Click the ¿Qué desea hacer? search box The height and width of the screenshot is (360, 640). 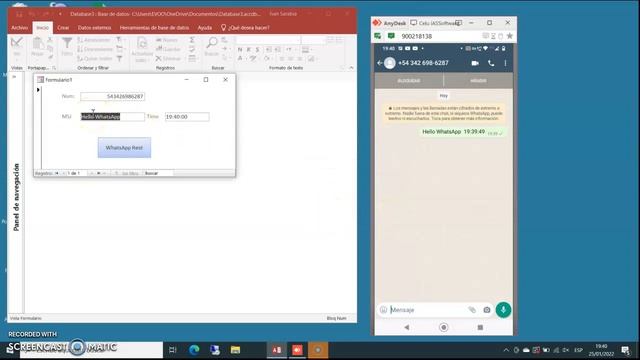[x=245, y=28]
